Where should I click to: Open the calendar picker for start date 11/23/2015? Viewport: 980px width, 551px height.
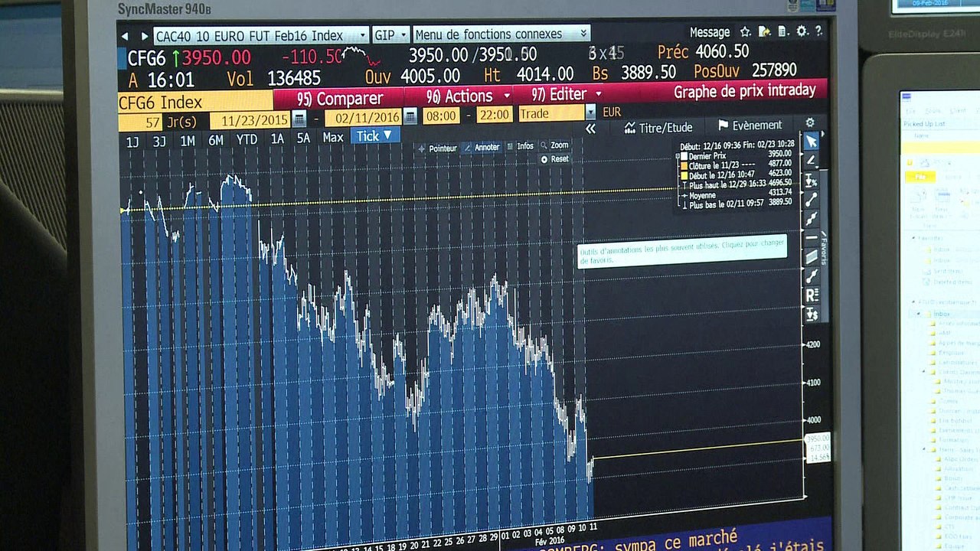[x=299, y=118]
